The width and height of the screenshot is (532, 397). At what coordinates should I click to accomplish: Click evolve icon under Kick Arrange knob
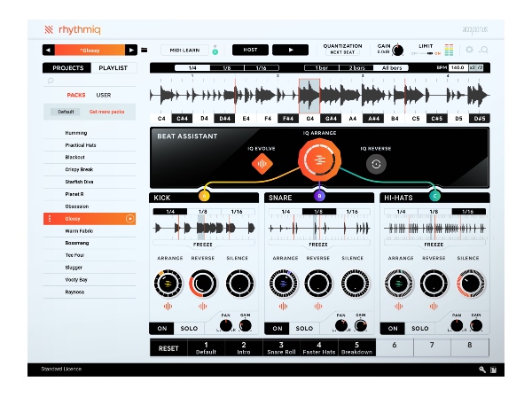[x=168, y=307]
